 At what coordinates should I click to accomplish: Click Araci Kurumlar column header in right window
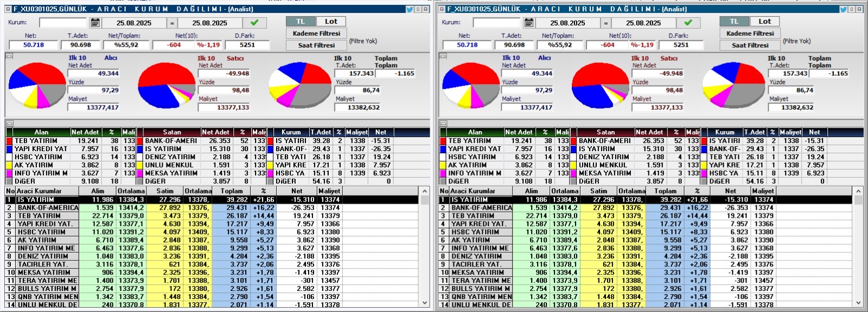pyautogui.click(x=481, y=191)
